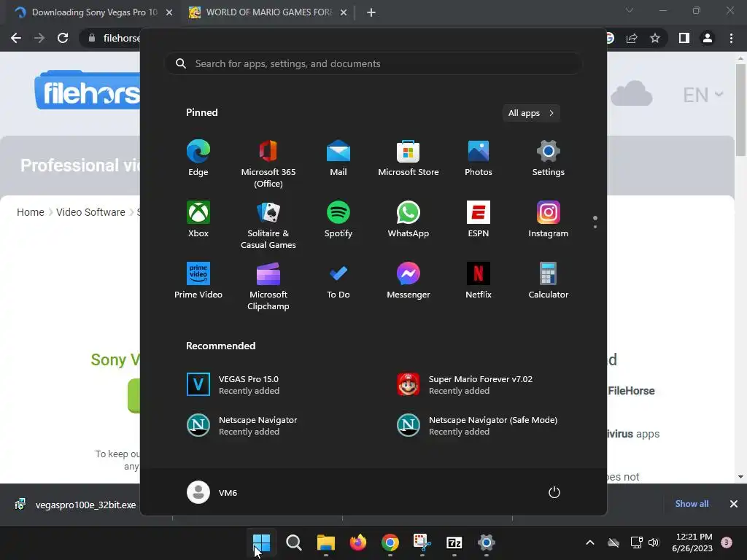Image resolution: width=747 pixels, height=560 pixels.
Task: Open the WhatsApp app
Action: [x=409, y=219]
